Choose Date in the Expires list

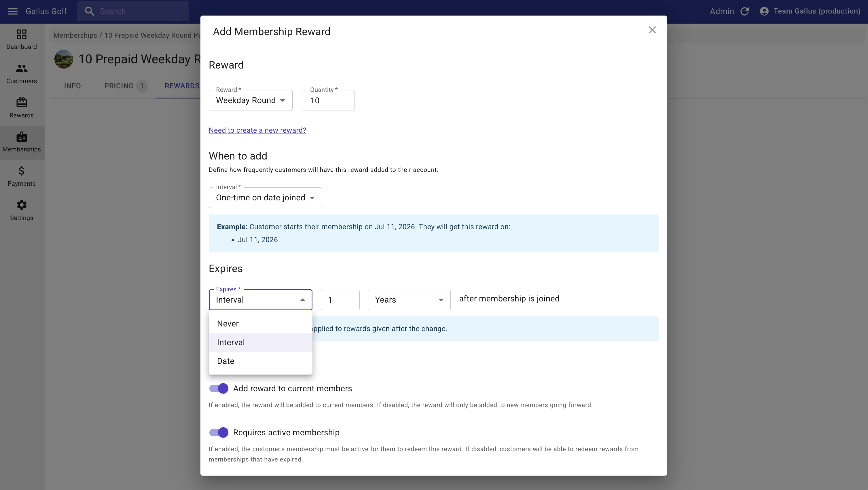(226, 361)
